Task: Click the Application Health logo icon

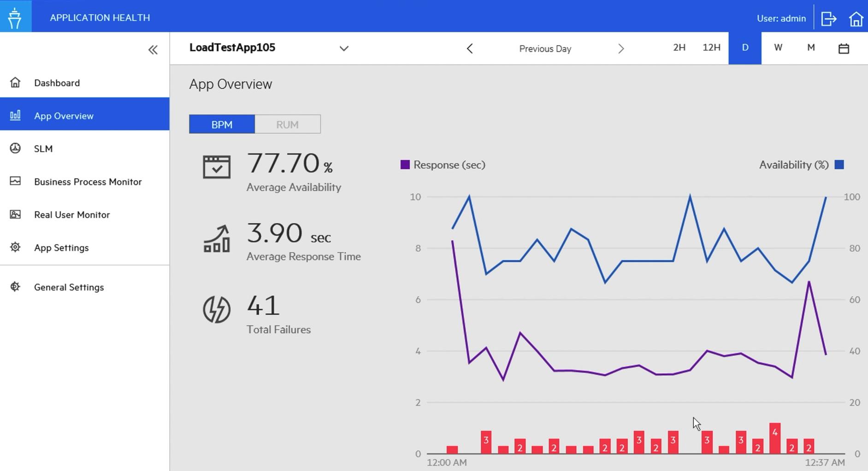Action: coord(15,18)
